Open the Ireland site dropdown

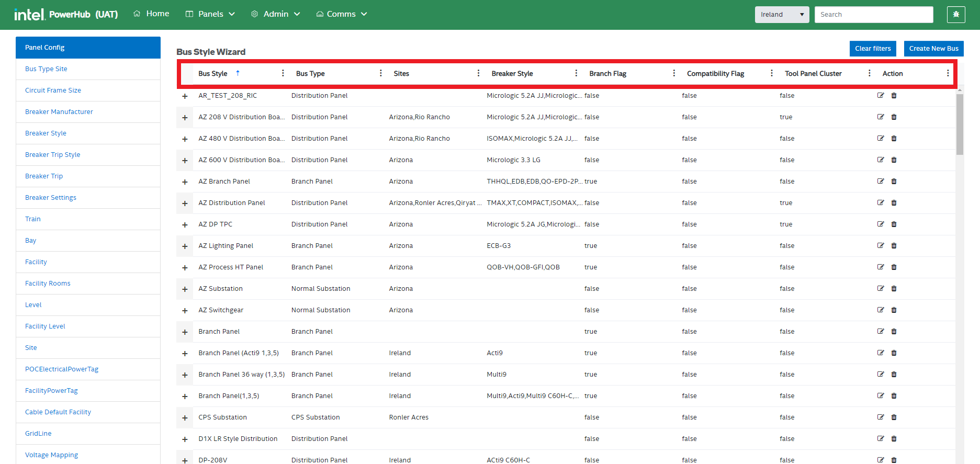782,15
